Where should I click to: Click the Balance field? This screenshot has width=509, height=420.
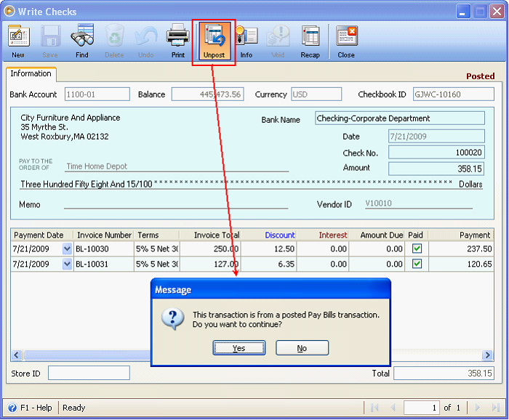pyautogui.click(x=208, y=94)
